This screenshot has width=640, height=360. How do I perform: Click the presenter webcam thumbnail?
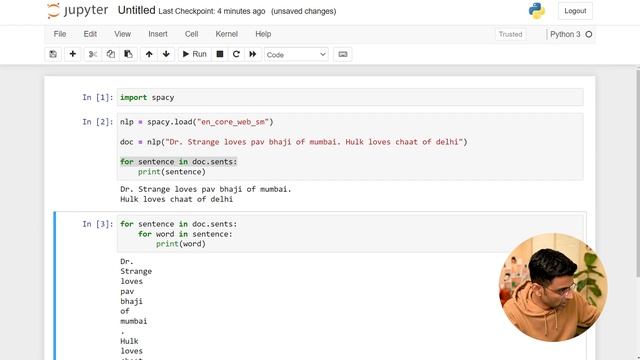(553, 287)
